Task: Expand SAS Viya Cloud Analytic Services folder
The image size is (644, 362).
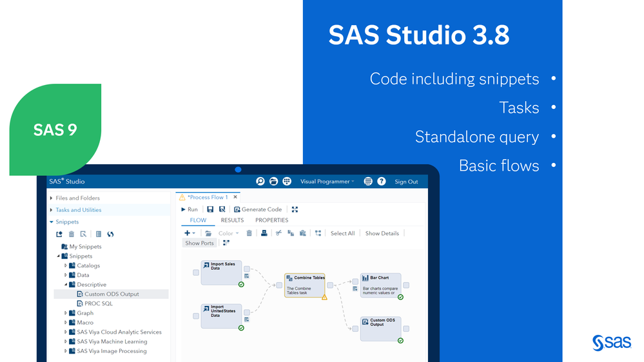Action: [x=66, y=332]
